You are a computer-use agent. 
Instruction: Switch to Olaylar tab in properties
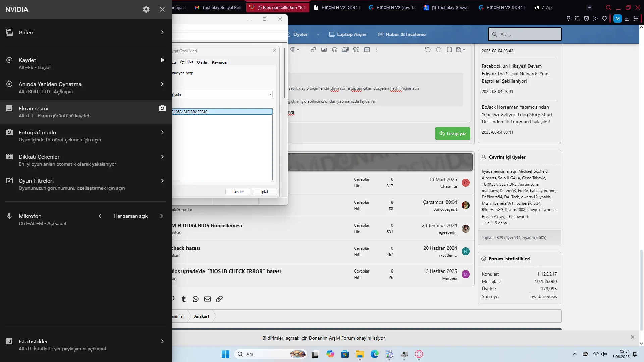tap(202, 62)
